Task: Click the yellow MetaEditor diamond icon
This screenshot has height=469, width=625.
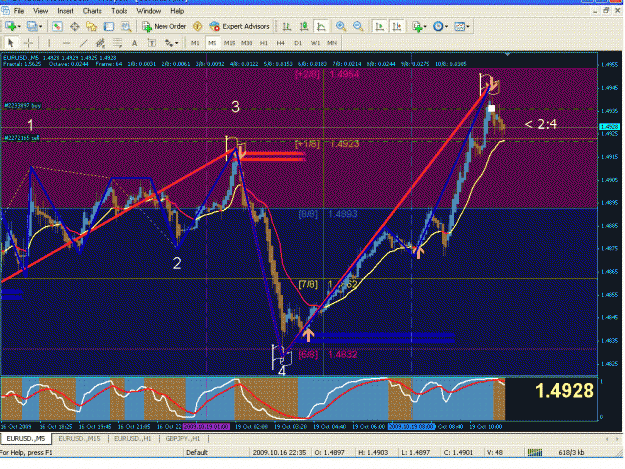Action: (197, 27)
